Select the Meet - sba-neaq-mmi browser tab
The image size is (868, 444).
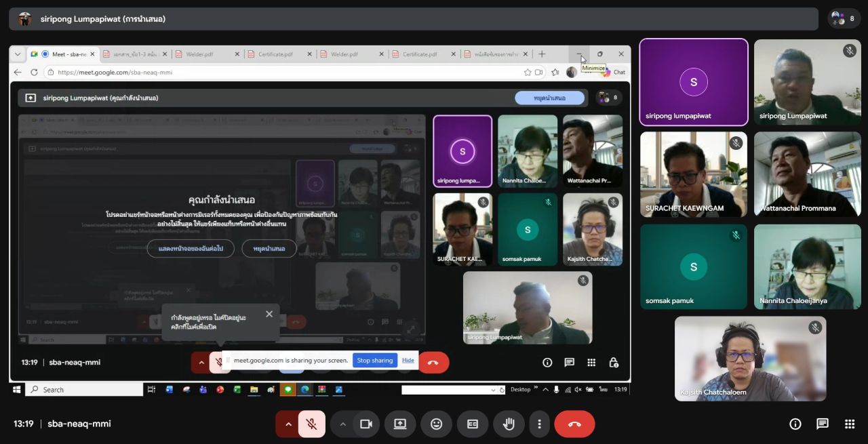click(x=68, y=54)
